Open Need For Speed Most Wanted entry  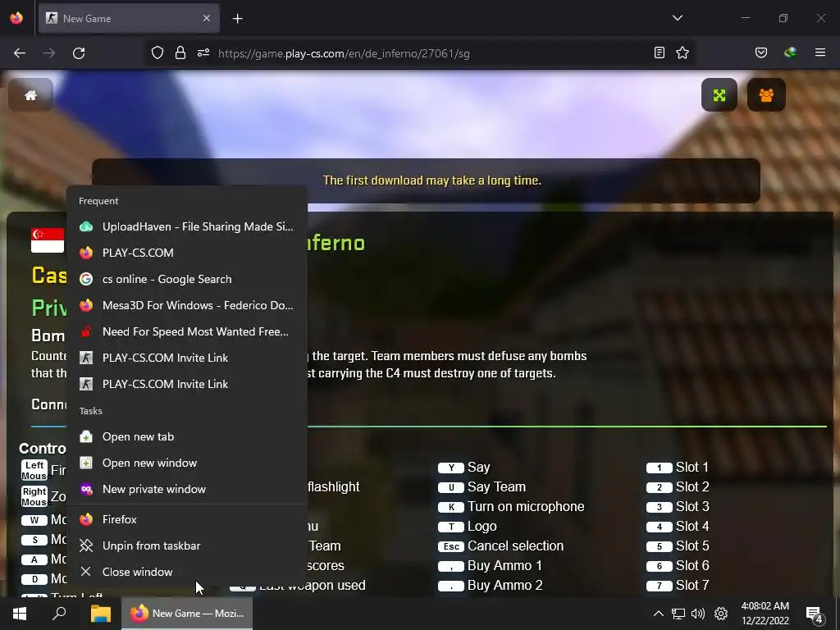[187, 331]
